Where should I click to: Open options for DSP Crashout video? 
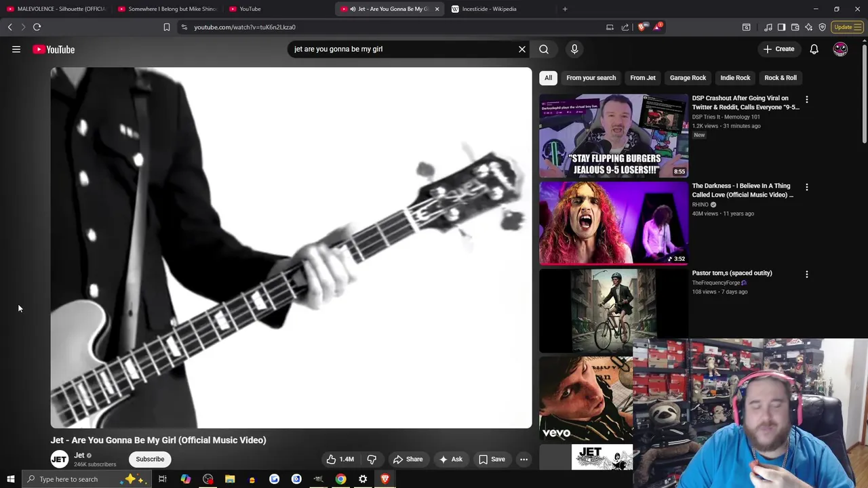click(806, 99)
